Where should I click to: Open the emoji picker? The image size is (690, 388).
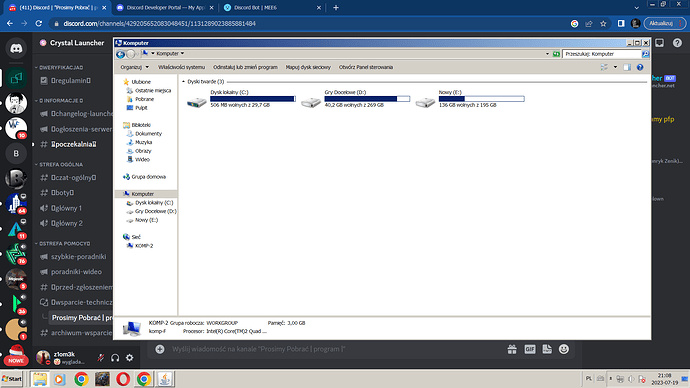click(564, 349)
